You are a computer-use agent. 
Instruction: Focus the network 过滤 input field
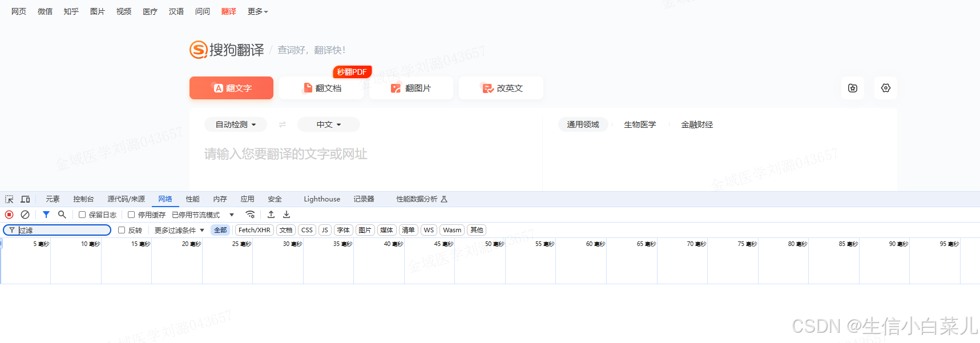[x=57, y=230]
